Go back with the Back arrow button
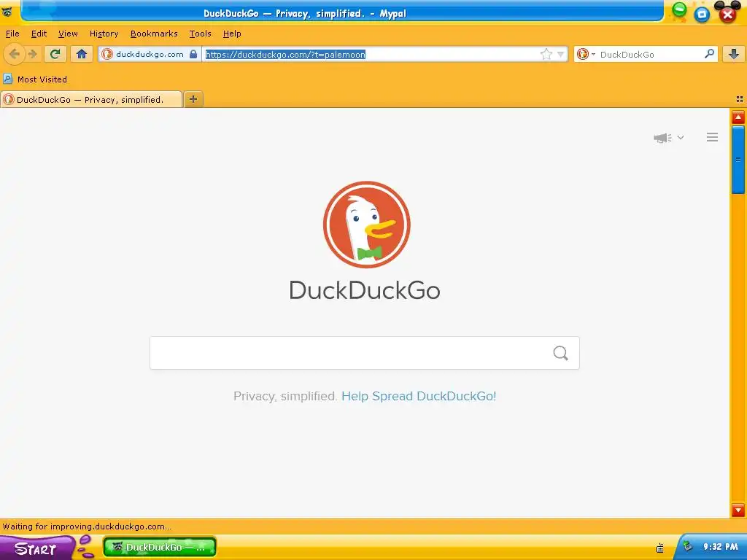This screenshot has height=560, width=747. pos(15,54)
